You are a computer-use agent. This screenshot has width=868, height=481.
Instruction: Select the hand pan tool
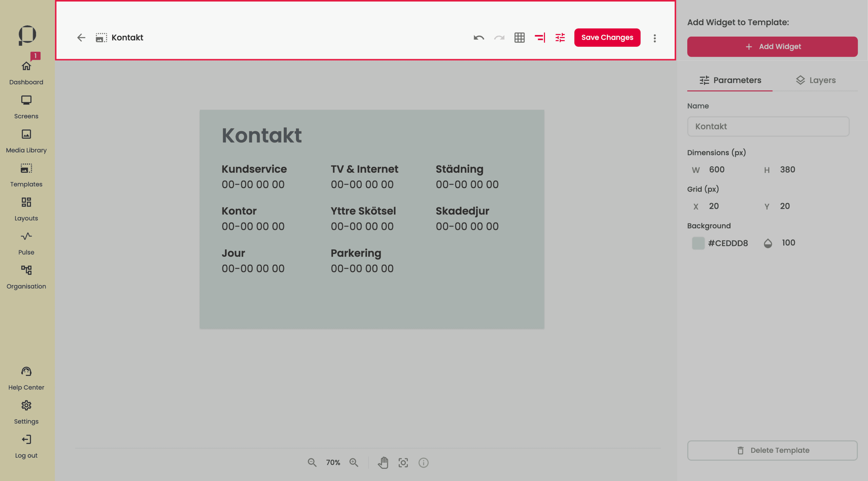pyautogui.click(x=383, y=463)
